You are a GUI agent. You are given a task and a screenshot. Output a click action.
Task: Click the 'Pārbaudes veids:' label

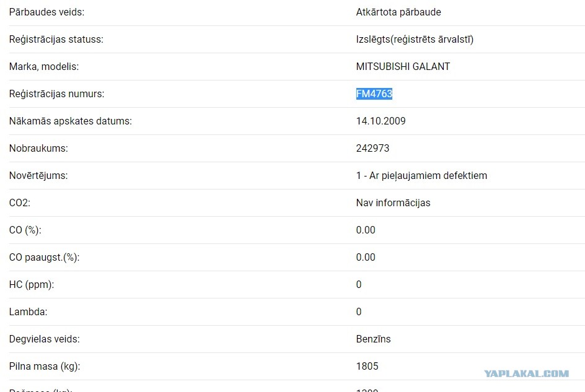click(x=46, y=12)
